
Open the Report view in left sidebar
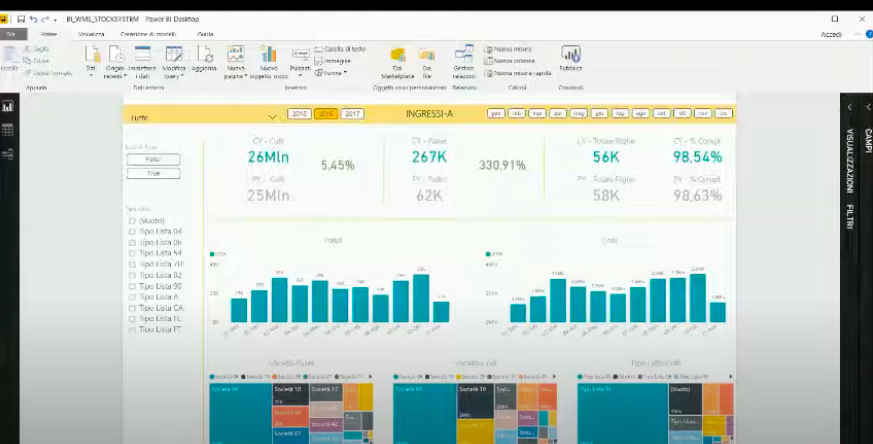7,106
